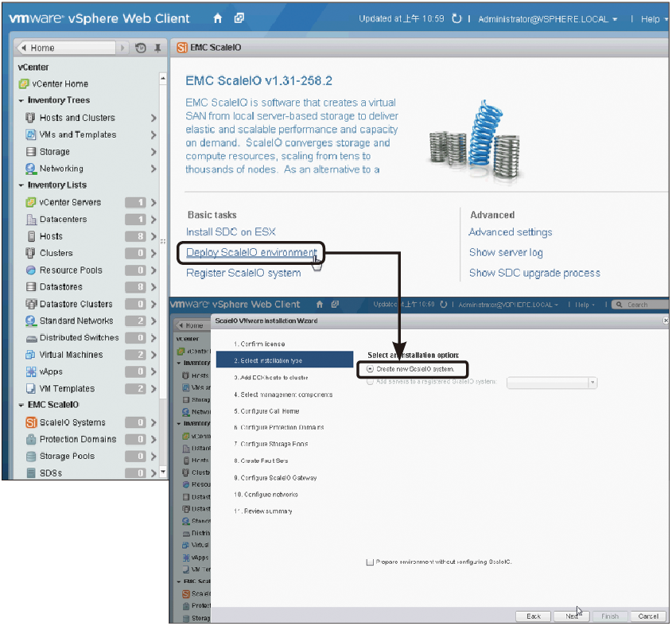Screen dimensions: 672x626
Task: Expand the Storage row chevron
Action: click(153, 152)
